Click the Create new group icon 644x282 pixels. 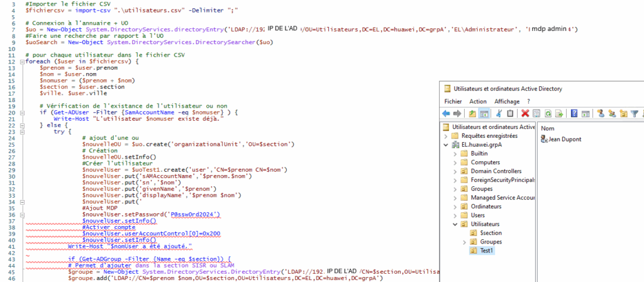click(612, 113)
